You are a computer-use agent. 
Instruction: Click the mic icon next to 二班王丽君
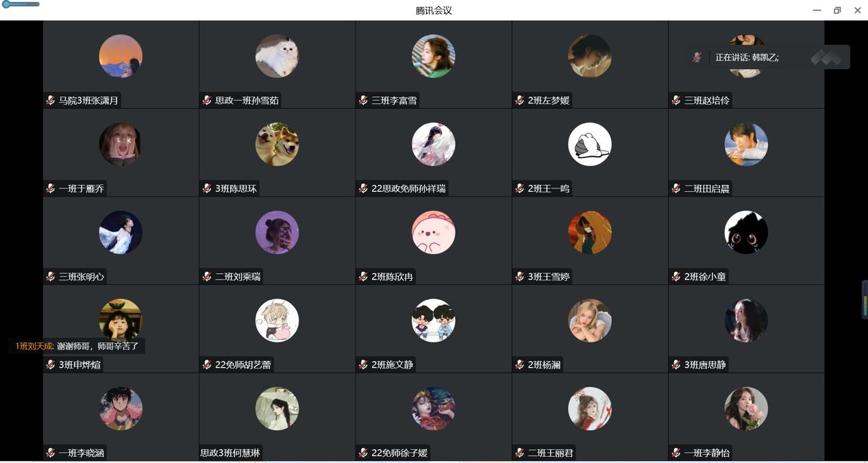pyautogui.click(x=520, y=453)
